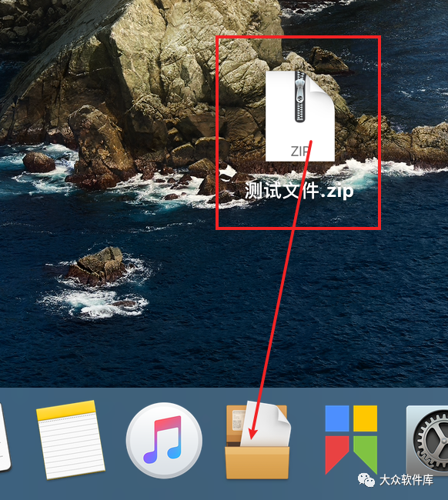Image resolution: width=448 pixels, height=500 pixels.
Task: Click the 大众软件库 watermark text
Action: 406,480
